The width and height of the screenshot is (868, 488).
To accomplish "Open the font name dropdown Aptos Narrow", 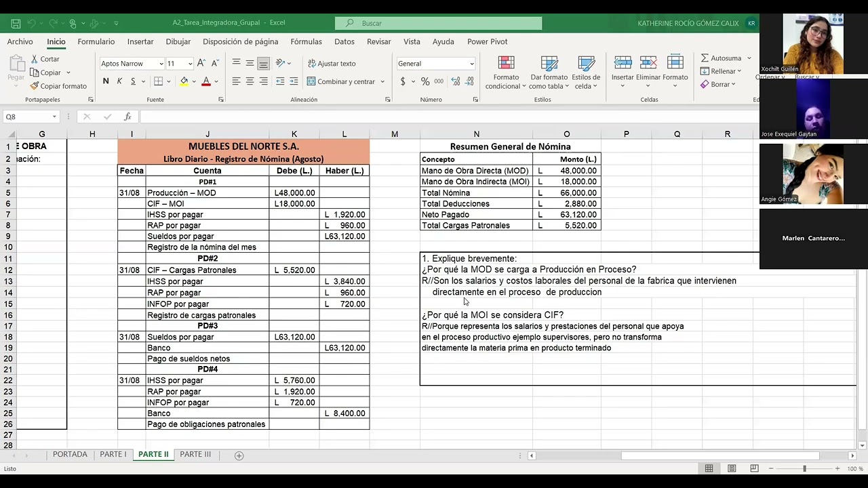I will coord(161,64).
